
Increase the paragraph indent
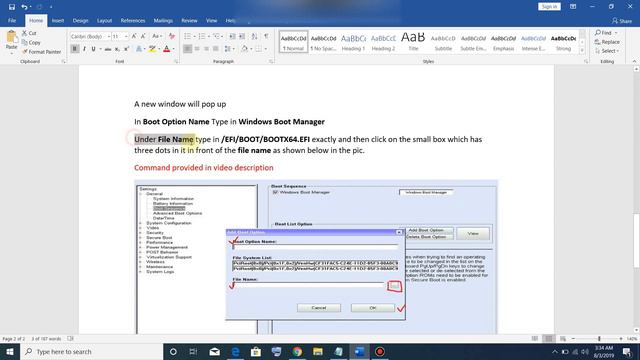click(242, 36)
